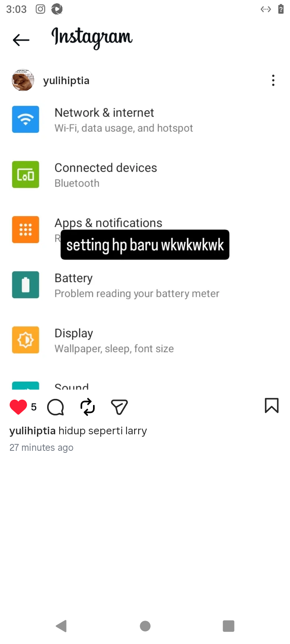Screen dimensions: 290x644
Task: Tap Instagram notification icon in status bar
Action: click(x=40, y=9)
